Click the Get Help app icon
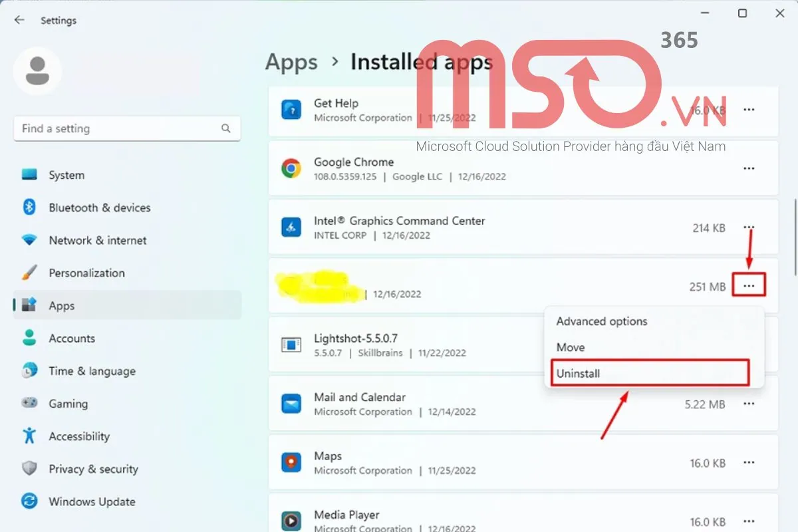This screenshot has width=798, height=532. tap(291, 110)
